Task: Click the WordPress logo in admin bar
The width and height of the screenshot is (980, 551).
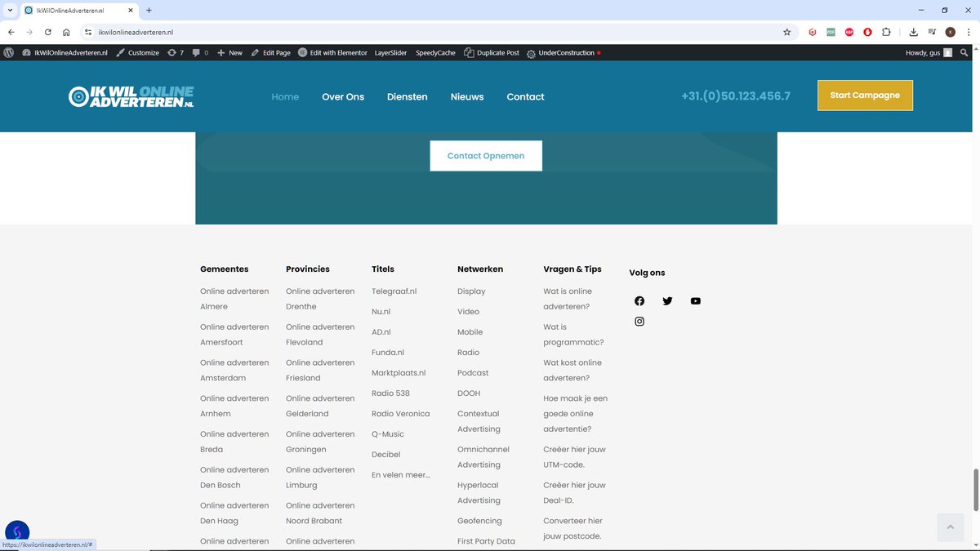Action: pos(9,52)
